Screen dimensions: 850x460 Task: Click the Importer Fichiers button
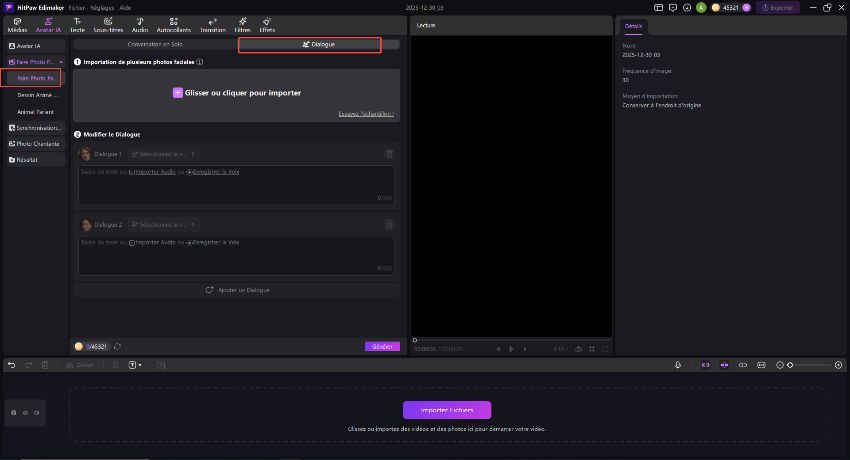click(x=447, y=410)
